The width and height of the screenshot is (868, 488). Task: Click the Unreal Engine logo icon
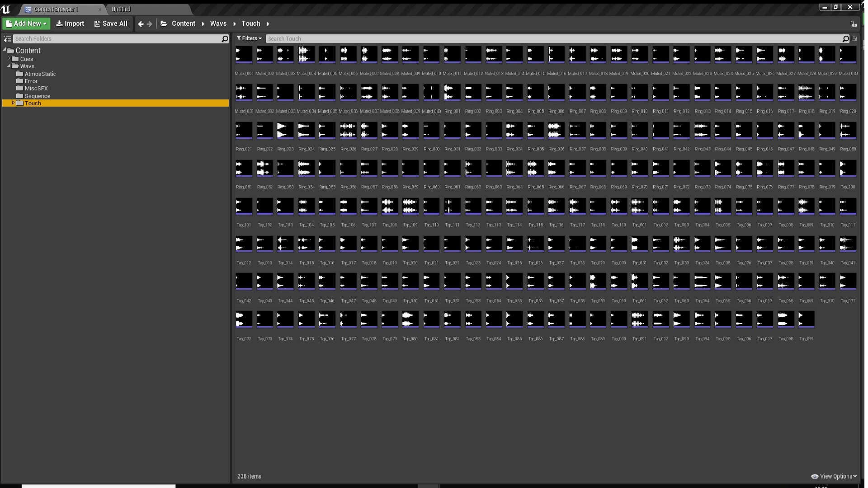(x=6, y=9)
